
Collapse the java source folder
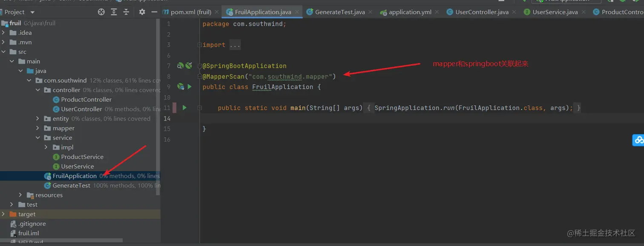(20, 71)
